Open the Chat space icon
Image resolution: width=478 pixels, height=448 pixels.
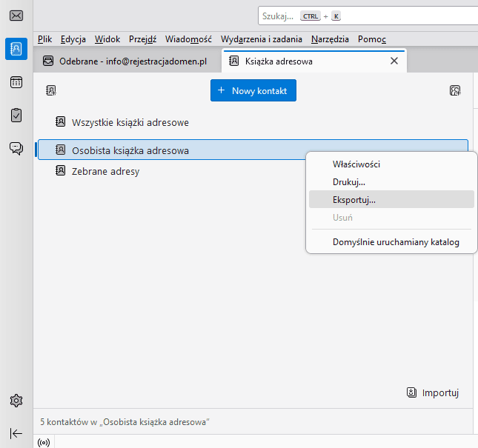[x=16, y=148]
